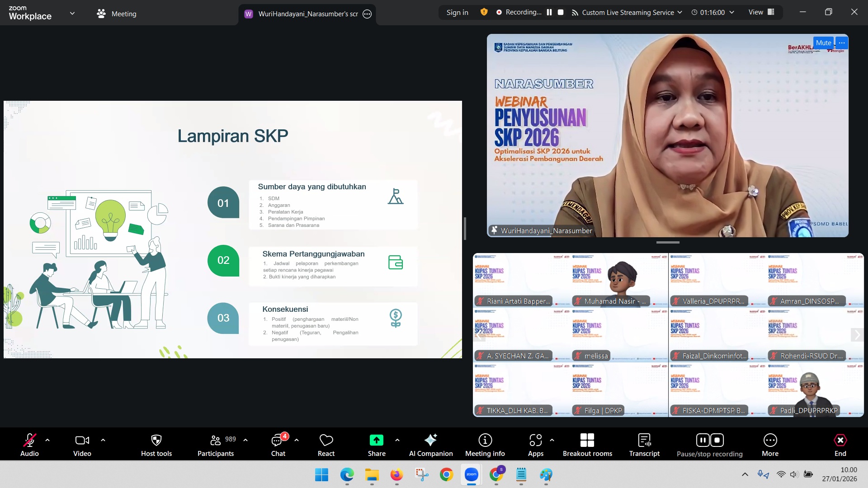The image size is (868, 488).
Task: Expand the zoom Workplace menu chevron
Action: (72, 14)
